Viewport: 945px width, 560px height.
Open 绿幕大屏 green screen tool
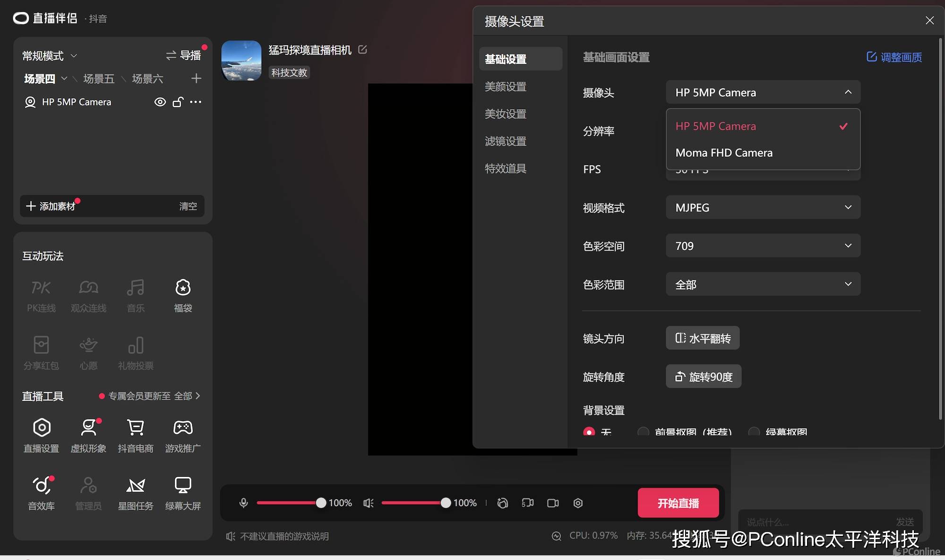(x=183, y=493)
